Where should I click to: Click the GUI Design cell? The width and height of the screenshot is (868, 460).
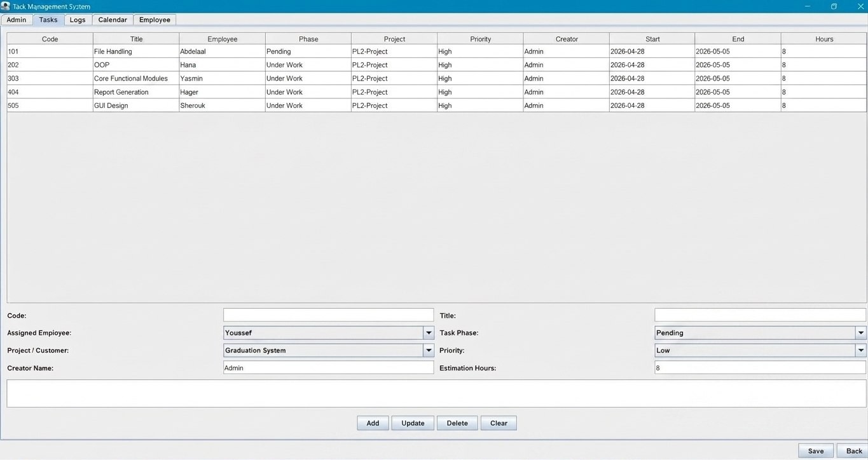(x=136, y=105)
